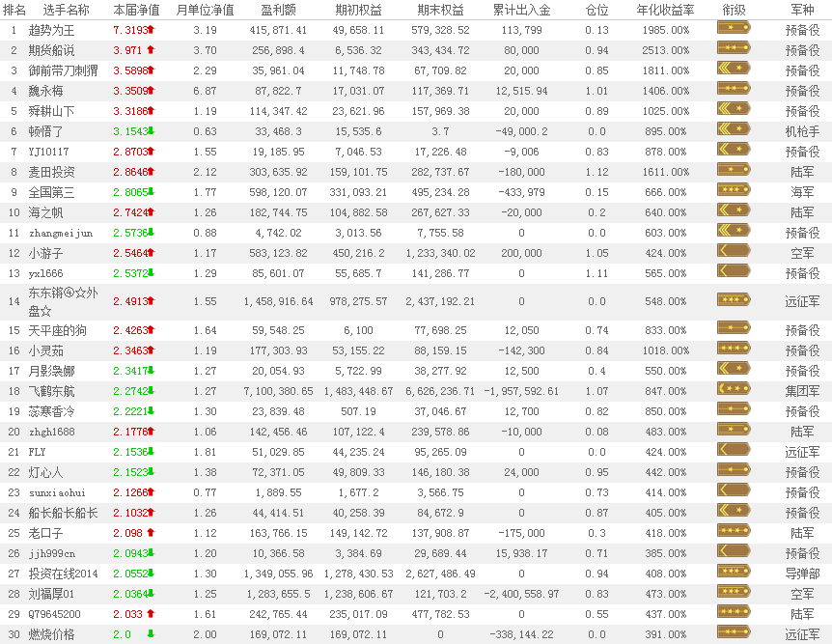This screenshot has width=832, height=644.
Task: Click the rank badge in 燃烧价格 row
Action: 734,632
